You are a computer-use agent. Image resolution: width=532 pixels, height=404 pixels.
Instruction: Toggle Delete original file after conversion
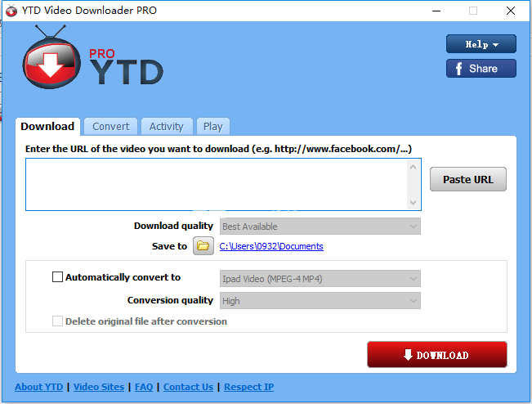click(x=57, y=321)
